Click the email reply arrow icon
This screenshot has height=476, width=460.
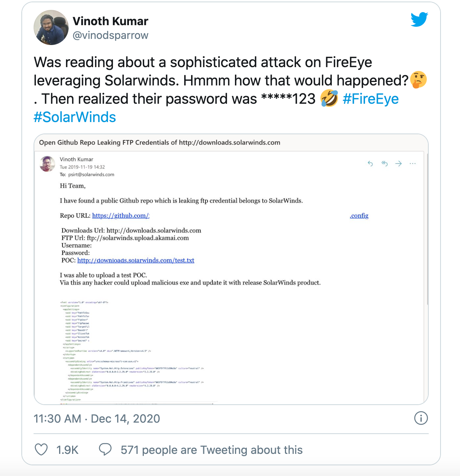(x=370, y=164)
